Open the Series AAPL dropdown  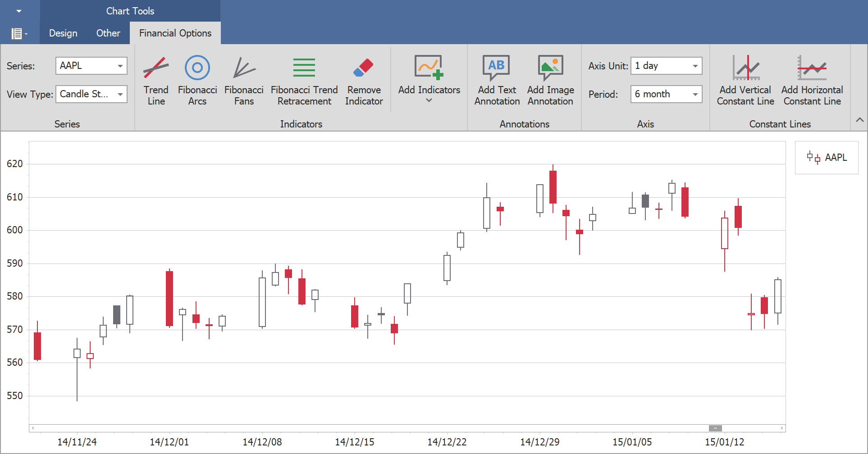[x=120, y=66]
